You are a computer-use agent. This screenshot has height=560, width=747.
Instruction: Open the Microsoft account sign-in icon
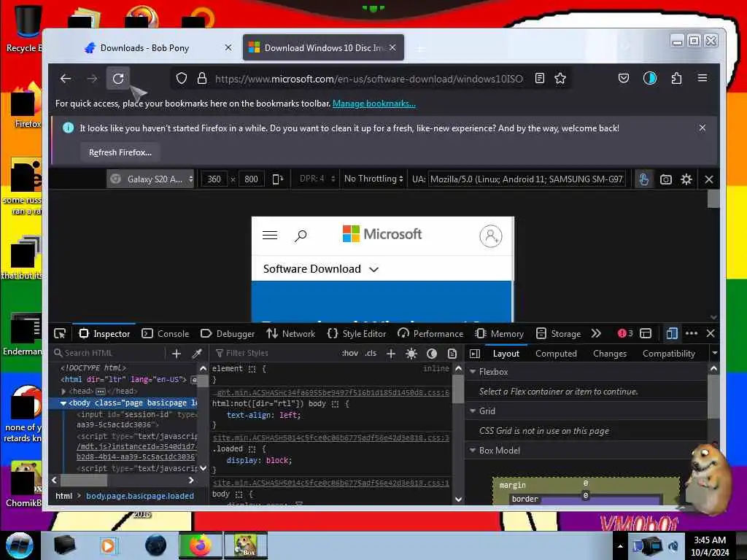(x=491, y=236)
